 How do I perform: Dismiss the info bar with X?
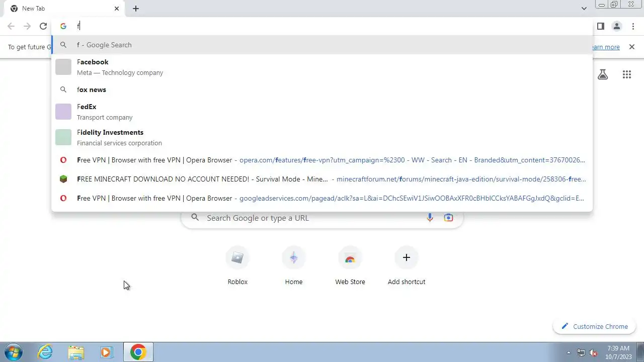pyautogui.click(x=632, y=47)
